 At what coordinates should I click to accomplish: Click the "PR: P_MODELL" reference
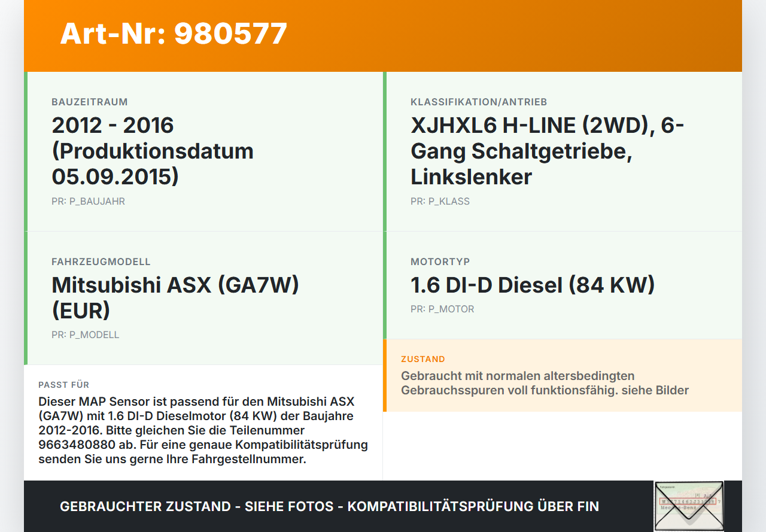tap(85, 335)
